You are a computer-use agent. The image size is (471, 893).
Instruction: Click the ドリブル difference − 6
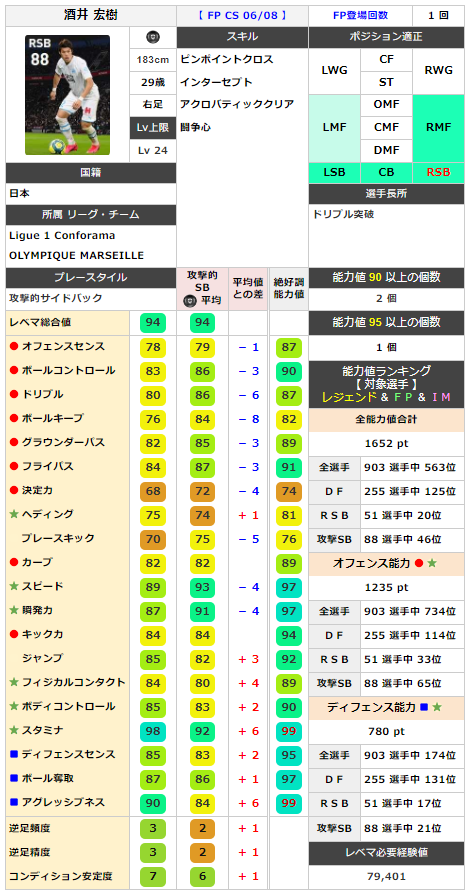coord(248,394)
